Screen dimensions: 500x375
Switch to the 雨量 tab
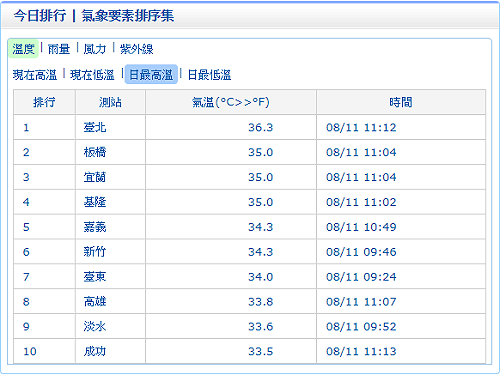[59, 49]
